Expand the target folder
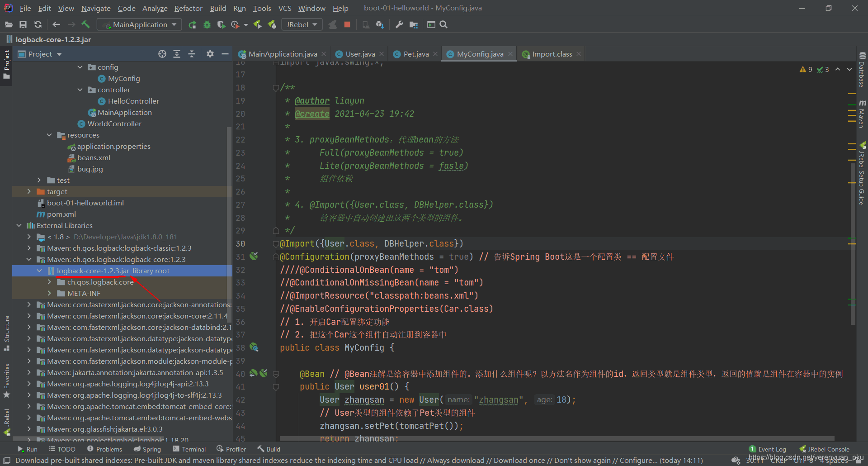Screen dimensions: 868x466 [x=29, y=191]
